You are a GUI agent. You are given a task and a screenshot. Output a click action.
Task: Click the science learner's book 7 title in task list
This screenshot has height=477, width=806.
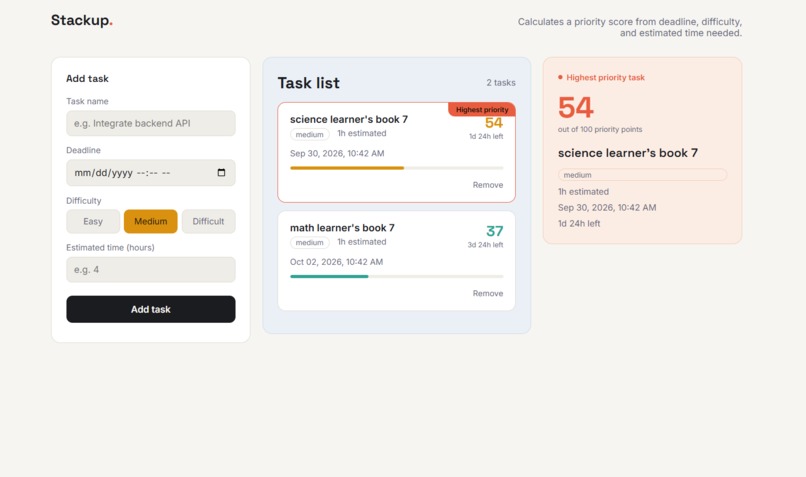point(349,119)
